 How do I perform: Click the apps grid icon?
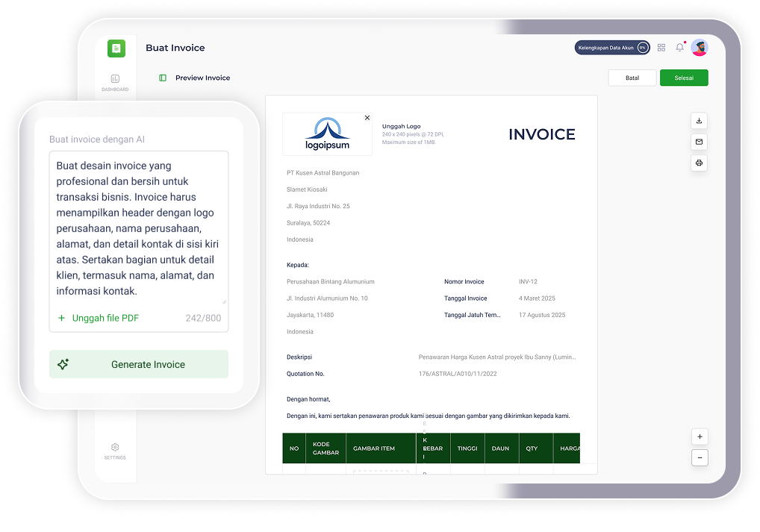[x=661, y=48]
